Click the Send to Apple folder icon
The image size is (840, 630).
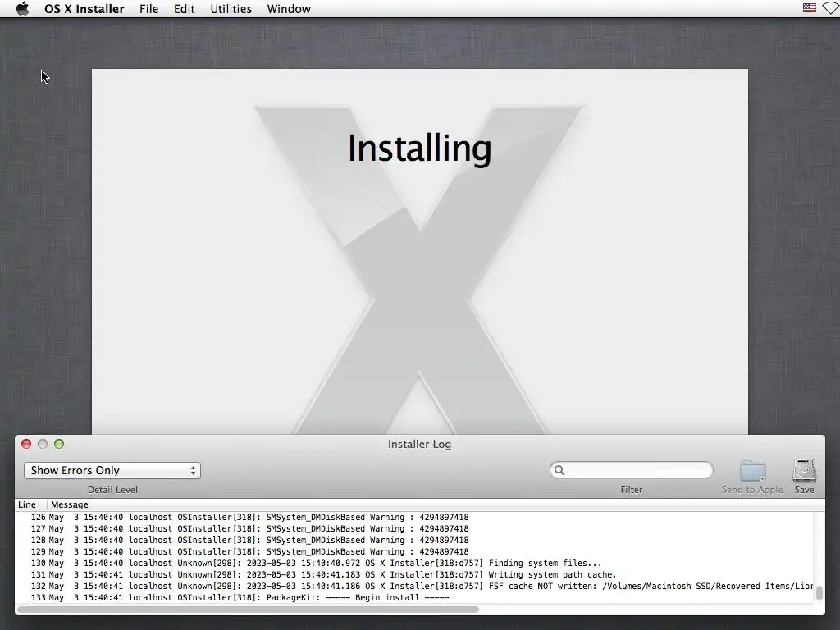pos(753,471)
